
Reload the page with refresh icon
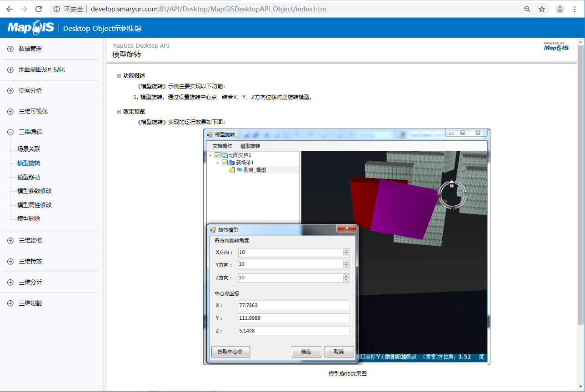(39, 9)
